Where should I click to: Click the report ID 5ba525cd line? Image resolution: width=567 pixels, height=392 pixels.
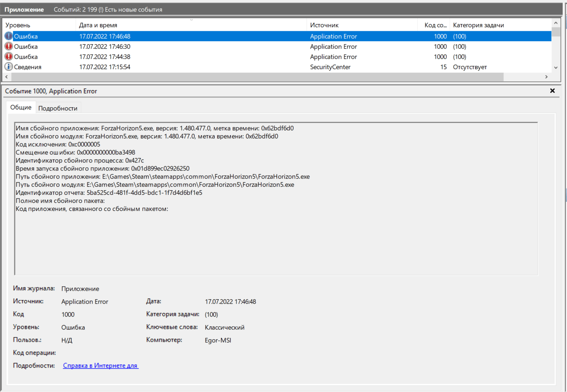tap(109, 192)
